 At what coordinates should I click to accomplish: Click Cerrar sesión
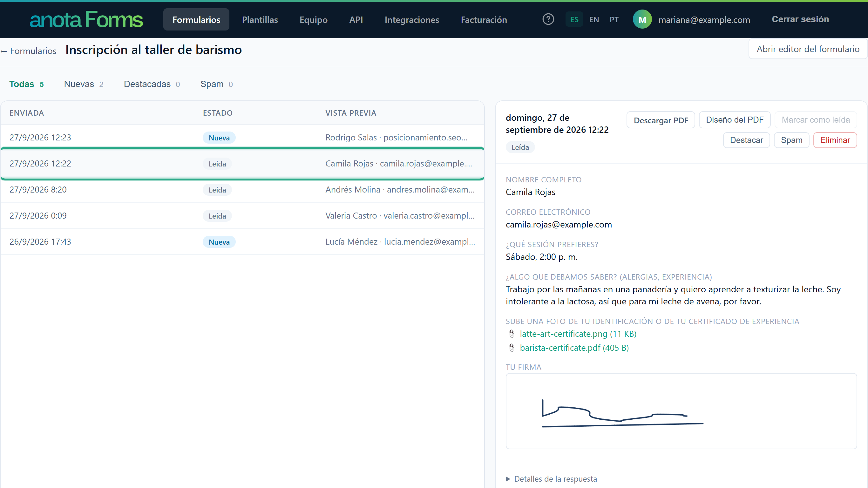800,19
